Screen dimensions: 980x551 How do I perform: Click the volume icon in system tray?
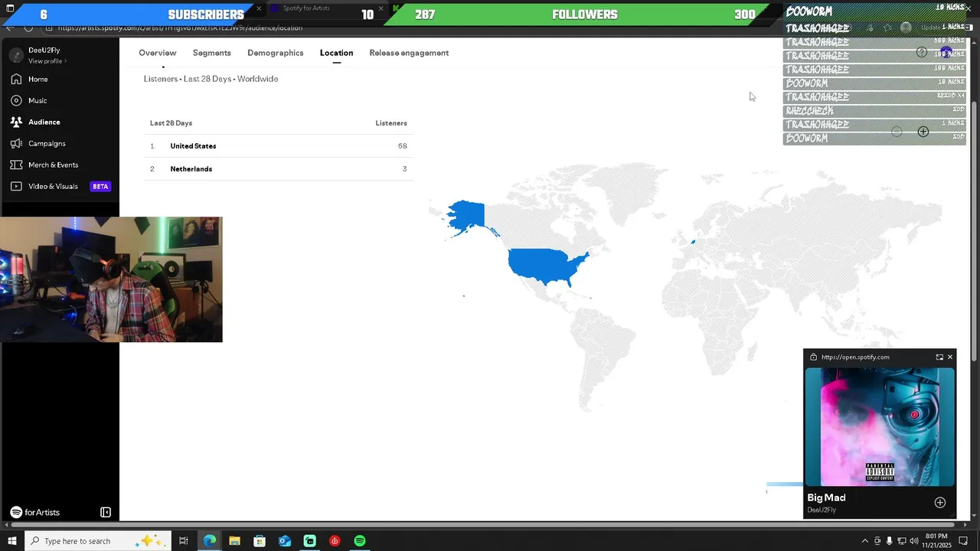pyautogui.click(x=913, y=541)
